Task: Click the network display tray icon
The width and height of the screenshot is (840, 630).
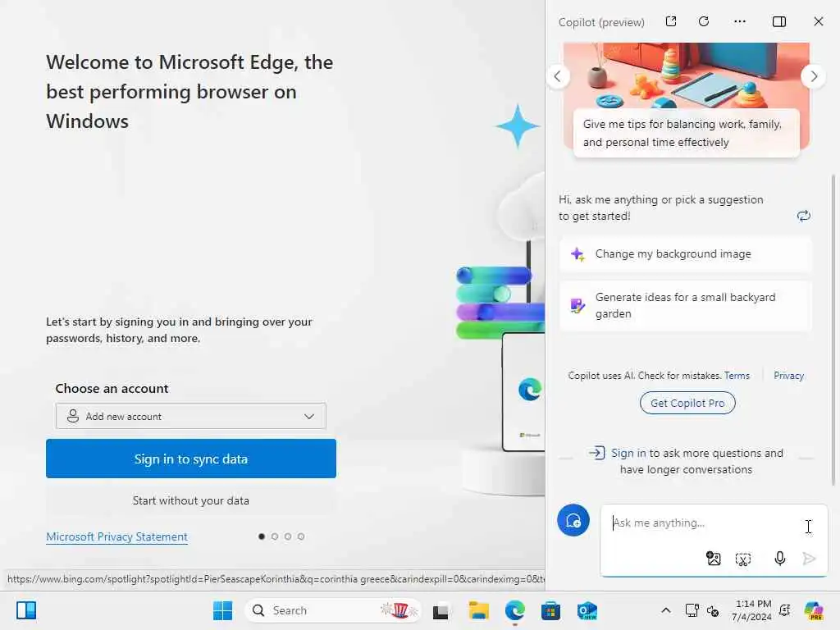Action: pyautogui.click(x=692, y=610)
